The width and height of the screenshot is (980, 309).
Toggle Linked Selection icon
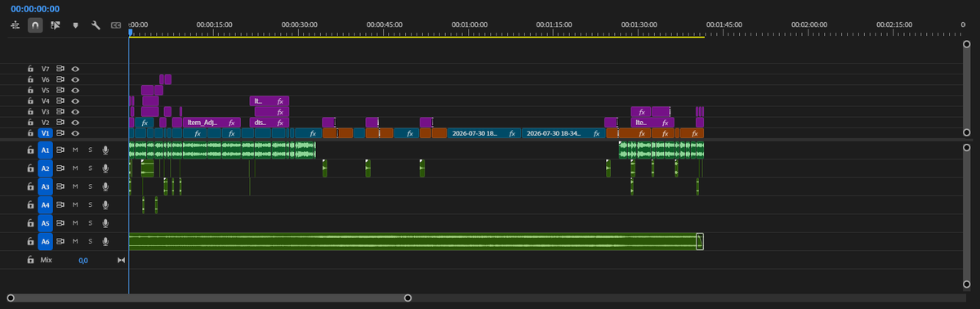pyautogui.click(x=56, y=25)
